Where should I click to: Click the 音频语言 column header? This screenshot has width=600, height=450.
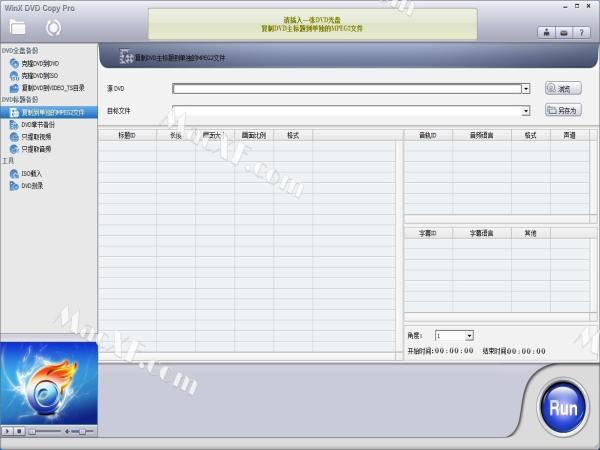tap(482, 135)
